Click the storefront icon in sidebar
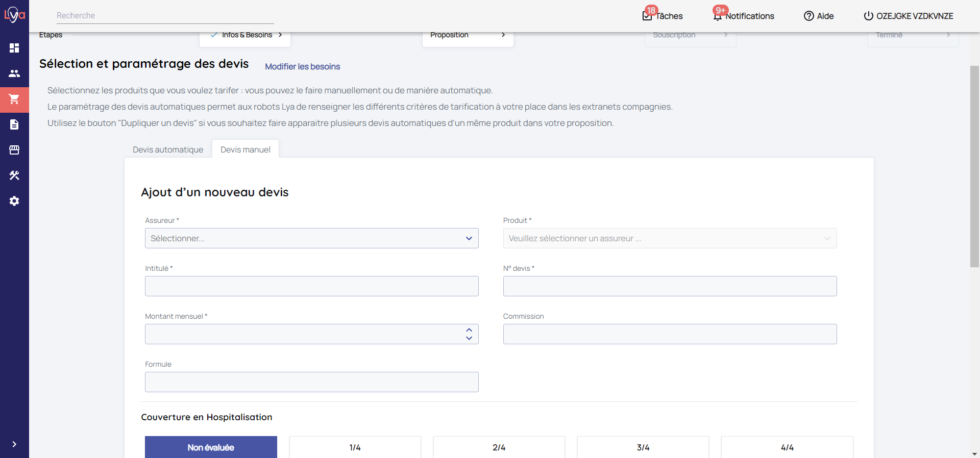 14,150
